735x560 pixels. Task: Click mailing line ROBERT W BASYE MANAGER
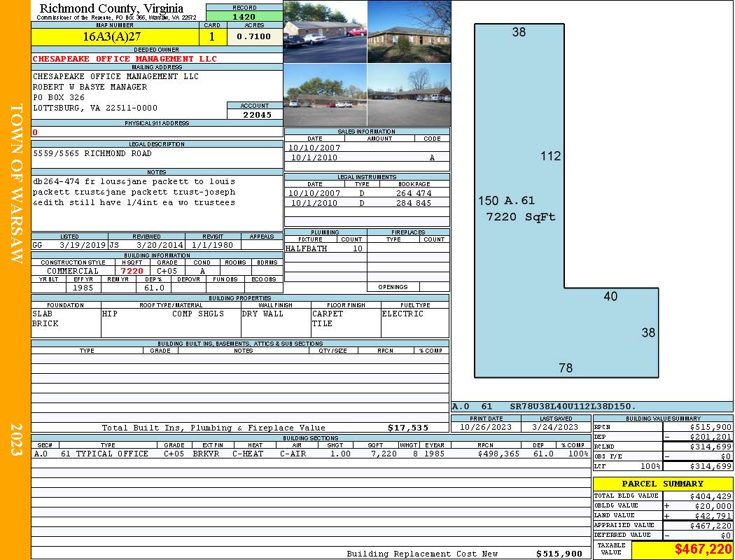[x=90, y=87]
